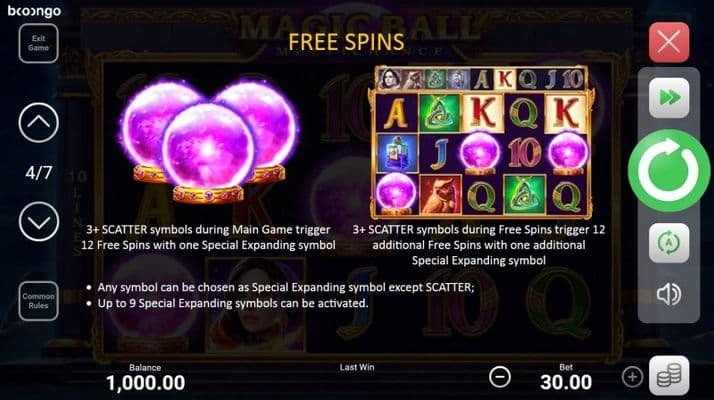Click the 4/7 page indicator
Screen dimensions: 714x400
coord(39,173)
